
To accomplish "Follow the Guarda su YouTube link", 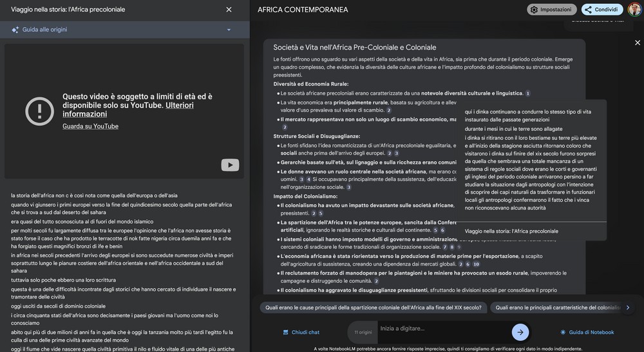I will tap(90, 126).
